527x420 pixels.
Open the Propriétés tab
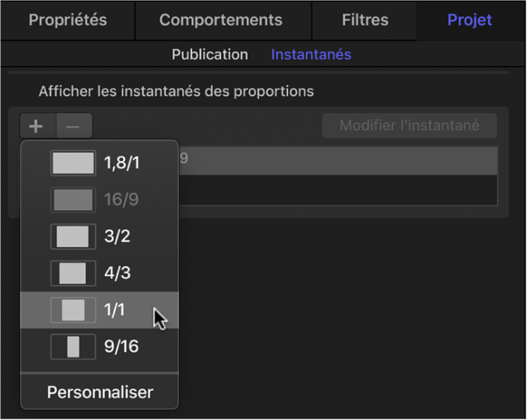tap(68, 20)
